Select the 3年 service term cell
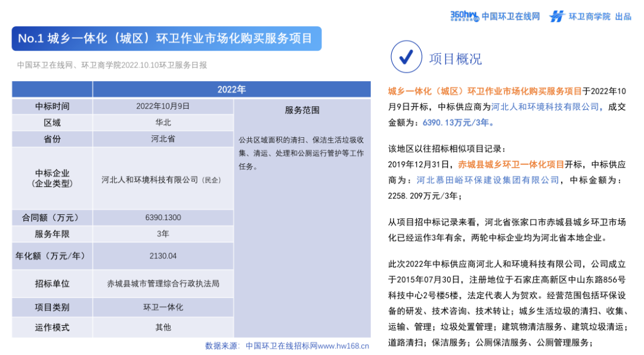Viewport: 644px width, 355px height. tap(163, 234)
